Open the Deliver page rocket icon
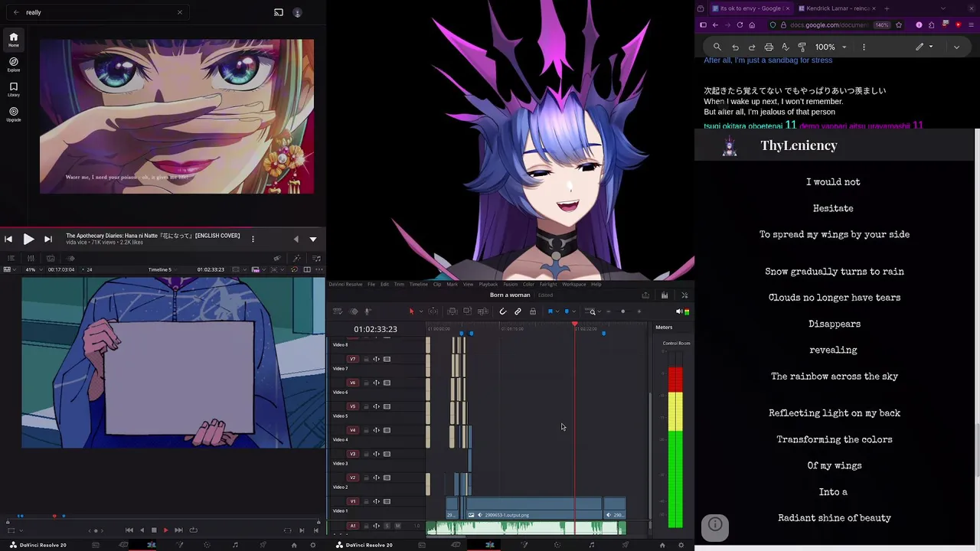The image size is (980, 551). (x=626, y=545)
